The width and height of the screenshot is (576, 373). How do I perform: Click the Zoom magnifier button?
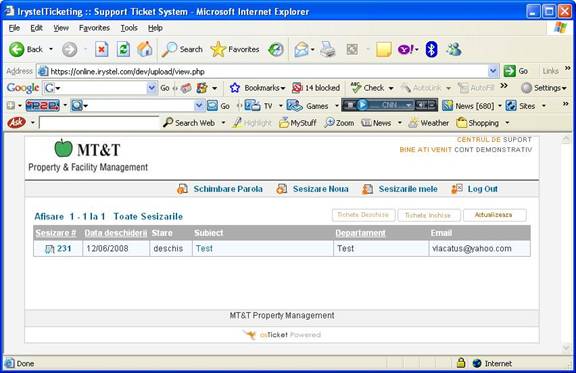pos(339,123)
